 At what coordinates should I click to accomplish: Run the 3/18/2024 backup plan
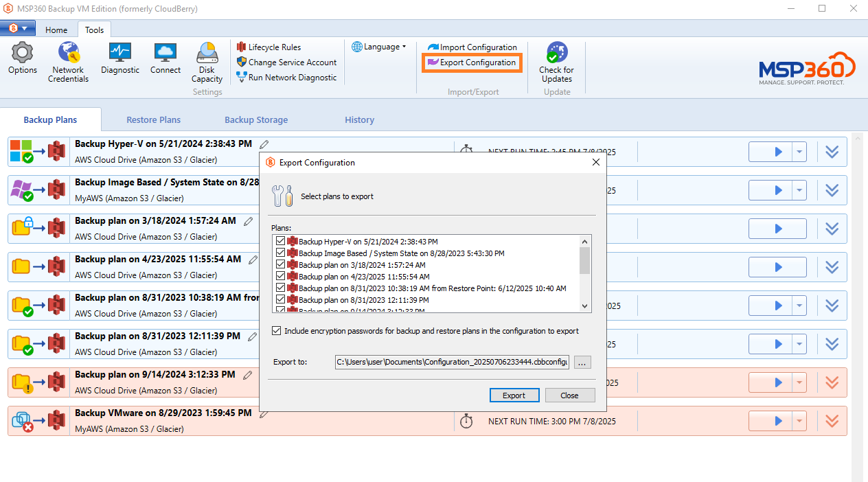pyautogui.click(x=777, y=229)
